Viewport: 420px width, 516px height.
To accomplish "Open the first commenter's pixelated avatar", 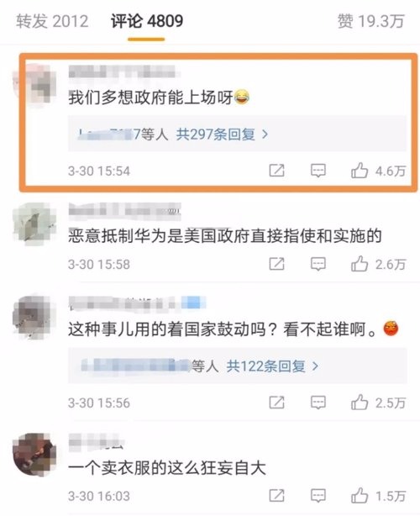I will coord(34,83).
